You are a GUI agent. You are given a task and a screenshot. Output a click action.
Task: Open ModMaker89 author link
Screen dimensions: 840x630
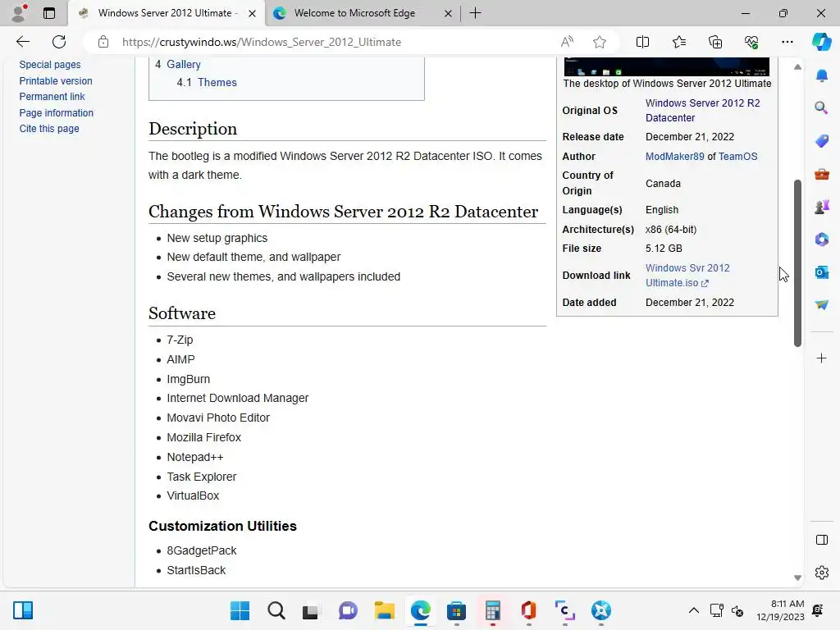(675, 157)
